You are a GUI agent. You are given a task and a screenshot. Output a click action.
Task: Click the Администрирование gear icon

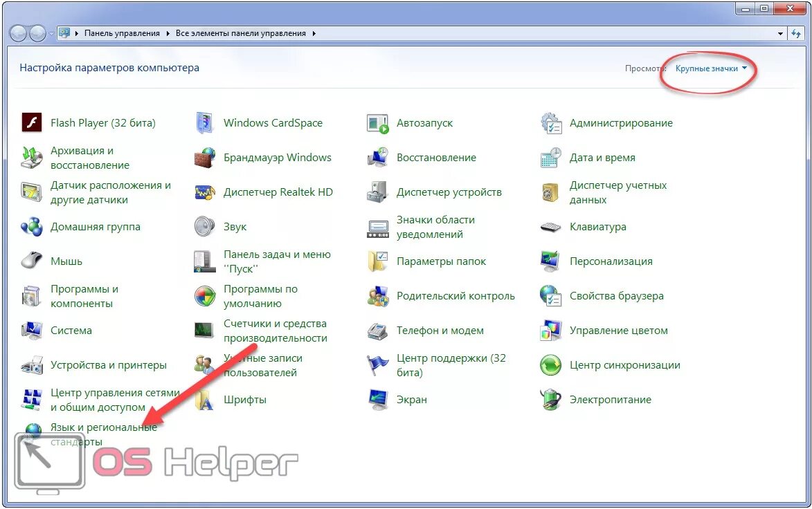pyautogui.click(x=551, y=123)
